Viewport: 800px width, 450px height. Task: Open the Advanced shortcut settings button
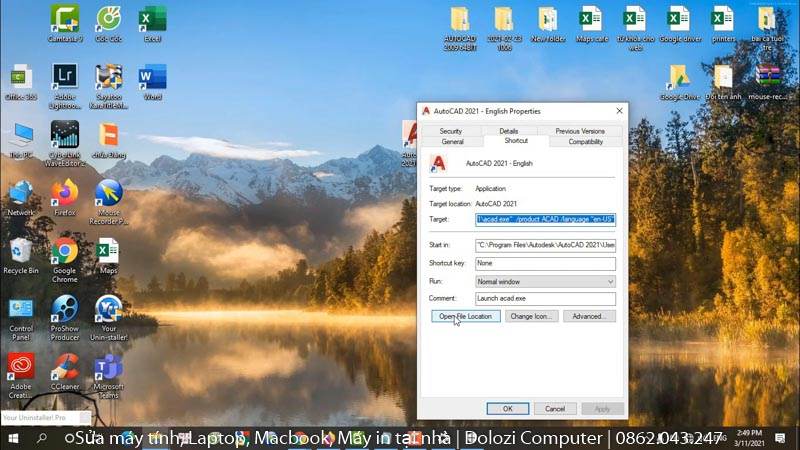coord(588,316)
